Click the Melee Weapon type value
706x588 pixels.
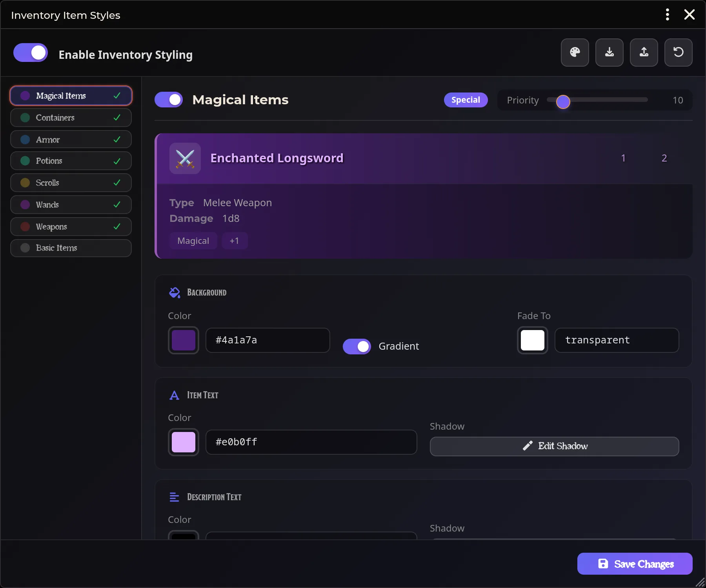point(237,203)
